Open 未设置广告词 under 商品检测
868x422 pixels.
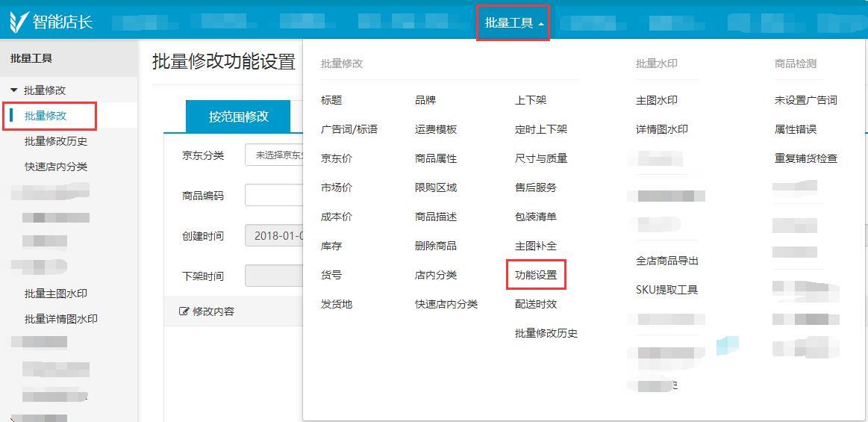click(806, 100)
